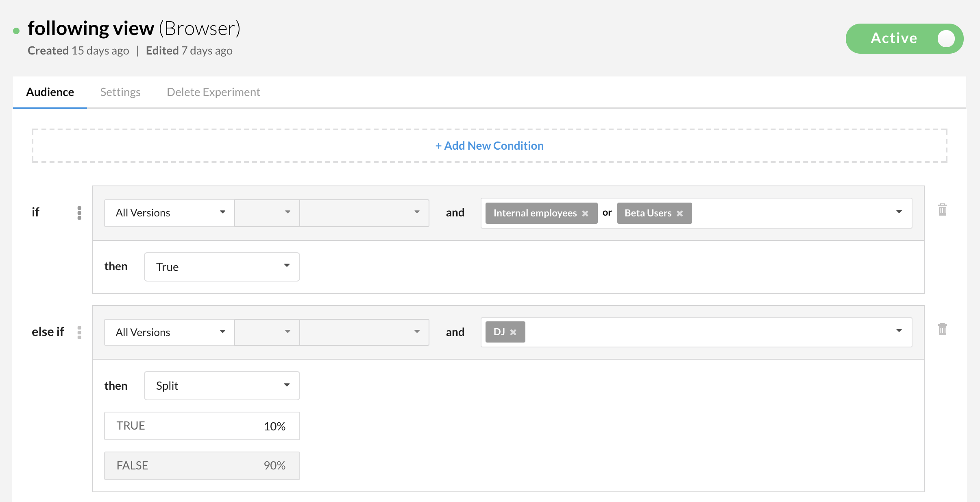Open the version operator dropdown in the if row
This screenshot has height=502, width=980.
[x=267, y=213]
